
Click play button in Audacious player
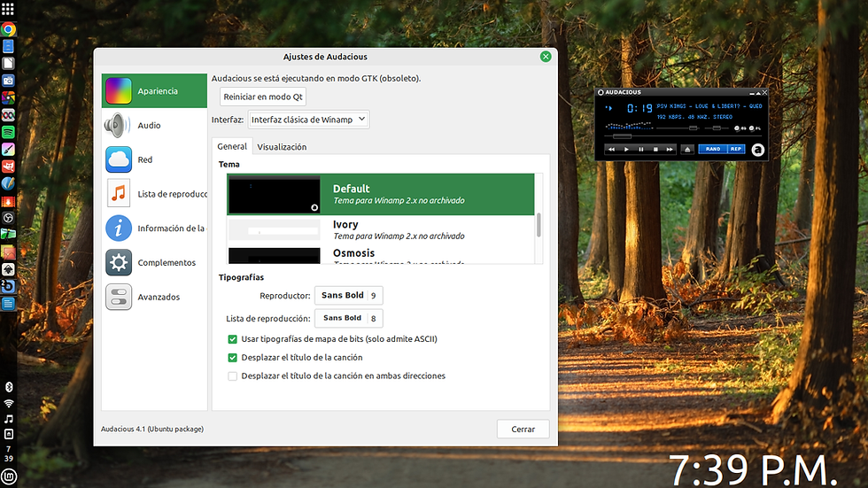(626, 150)
